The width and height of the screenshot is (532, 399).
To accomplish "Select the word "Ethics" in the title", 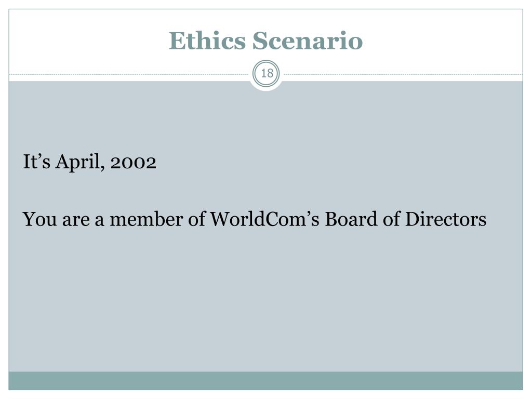I will click(207, 41).
